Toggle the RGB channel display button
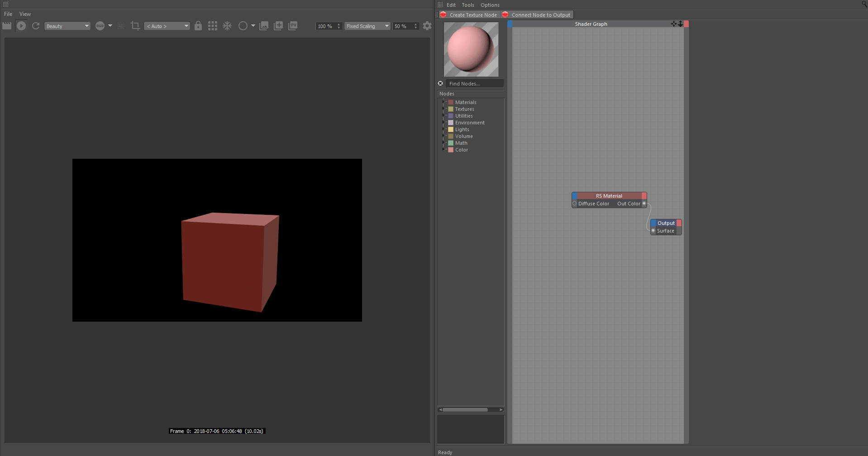 pyautogui.click(x=100, y=26)
